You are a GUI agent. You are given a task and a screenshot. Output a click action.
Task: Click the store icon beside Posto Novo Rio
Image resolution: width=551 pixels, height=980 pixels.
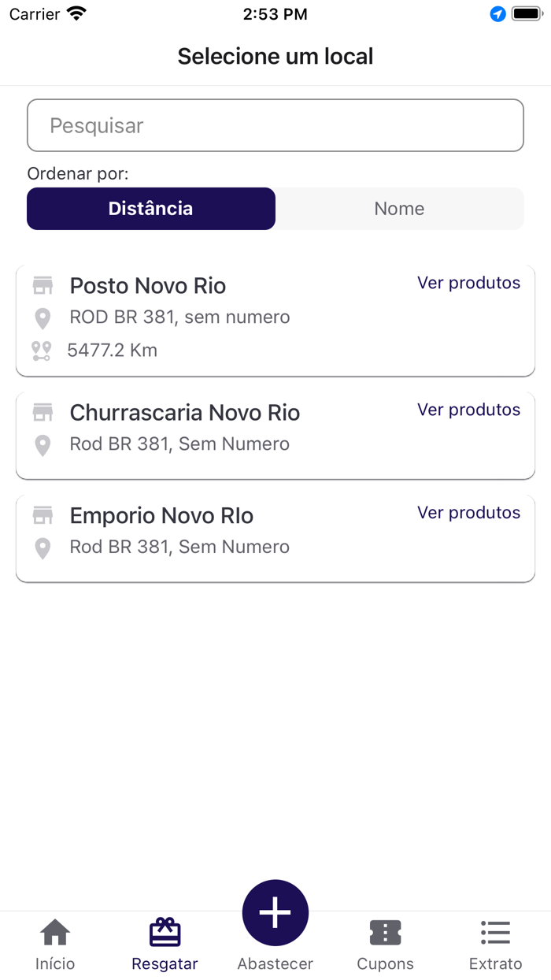(43, 285)
